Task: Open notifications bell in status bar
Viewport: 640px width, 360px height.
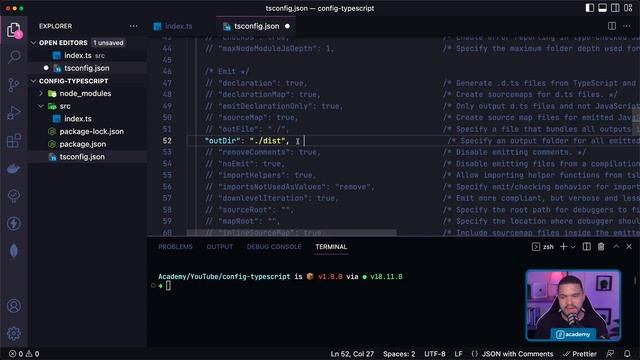Action: [x=627, y=354]
